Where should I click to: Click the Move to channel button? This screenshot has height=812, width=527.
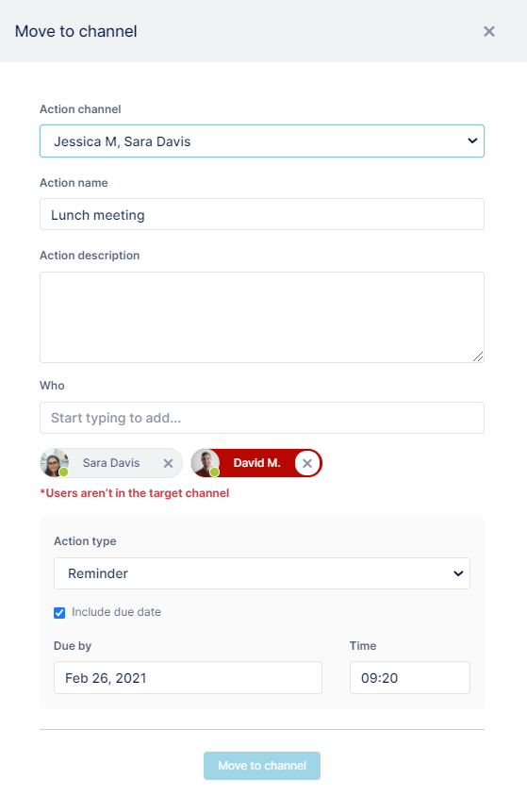coord(262,766)
